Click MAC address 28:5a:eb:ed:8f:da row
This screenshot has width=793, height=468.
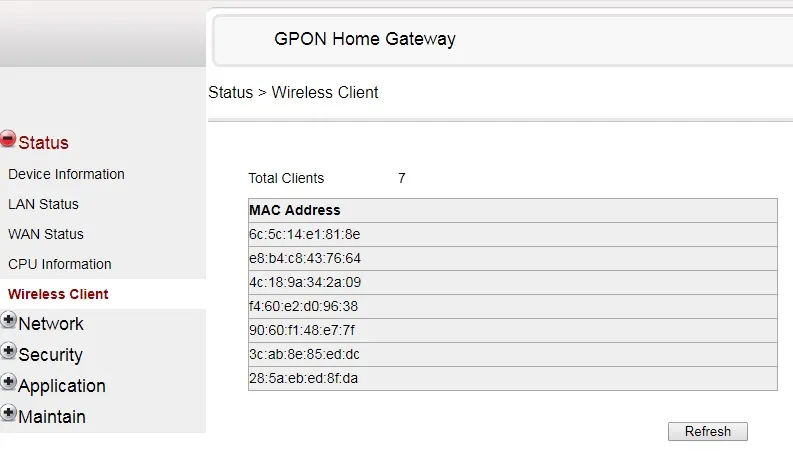304,378
